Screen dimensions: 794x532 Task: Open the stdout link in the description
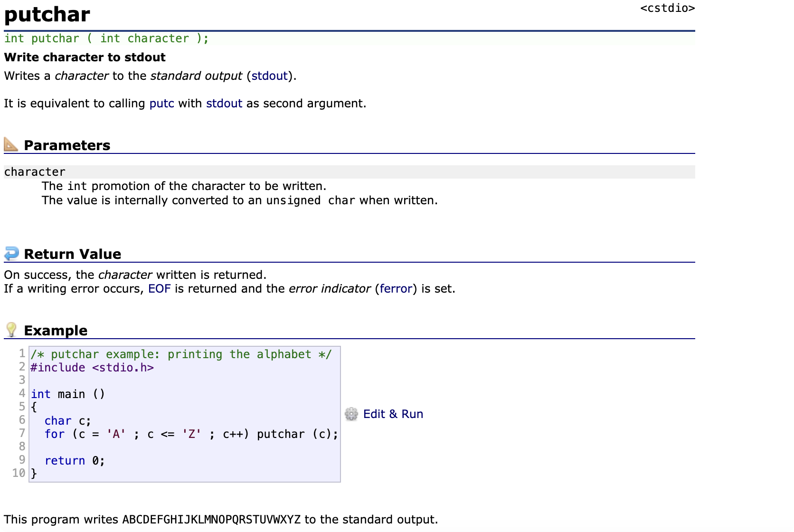click(269, 76)
